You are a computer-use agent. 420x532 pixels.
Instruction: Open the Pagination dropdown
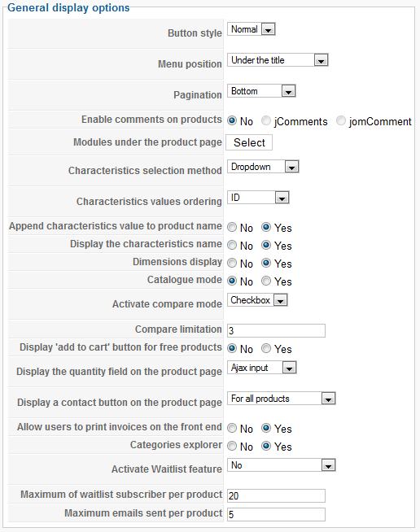[261, 91]
